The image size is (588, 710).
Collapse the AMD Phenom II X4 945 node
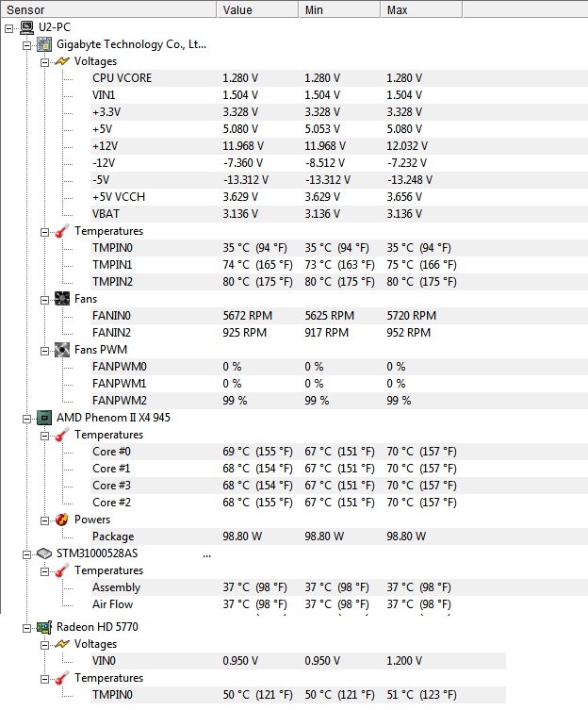pyautogui.click(x=27, y=419)
